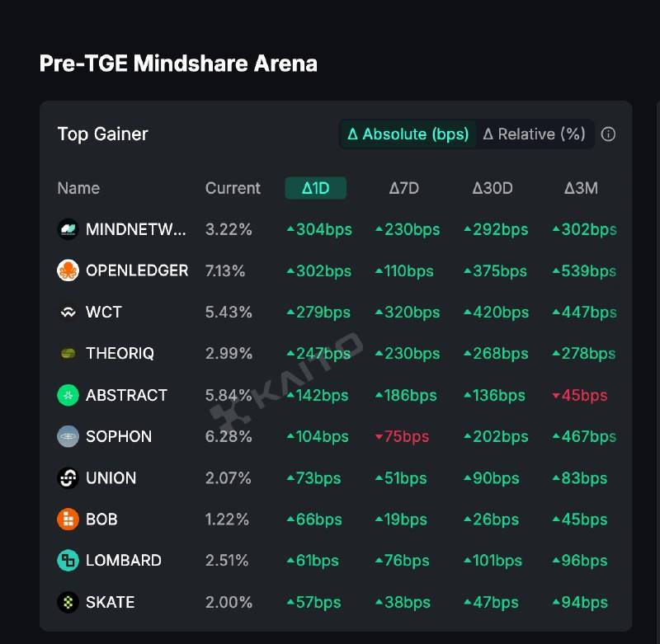Viewport: 660px width, 644px height.
Task: Click the OPENLEDGER orange logo icon
Action: (68, 270)
